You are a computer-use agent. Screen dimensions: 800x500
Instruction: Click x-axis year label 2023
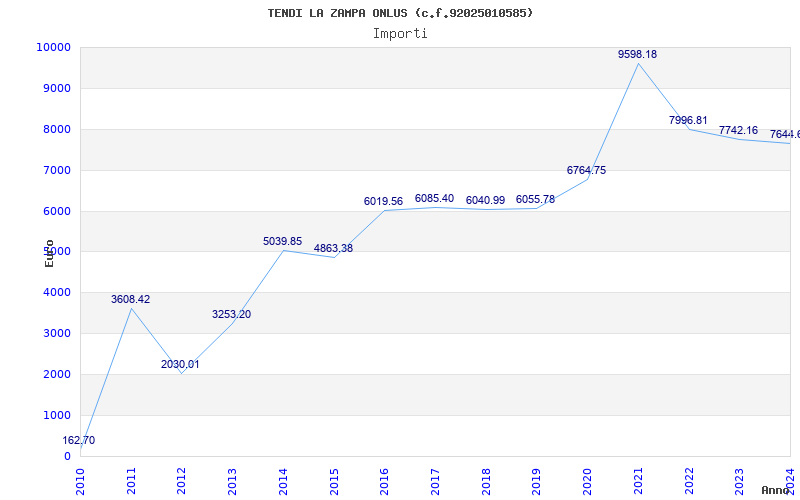[740, 482]
